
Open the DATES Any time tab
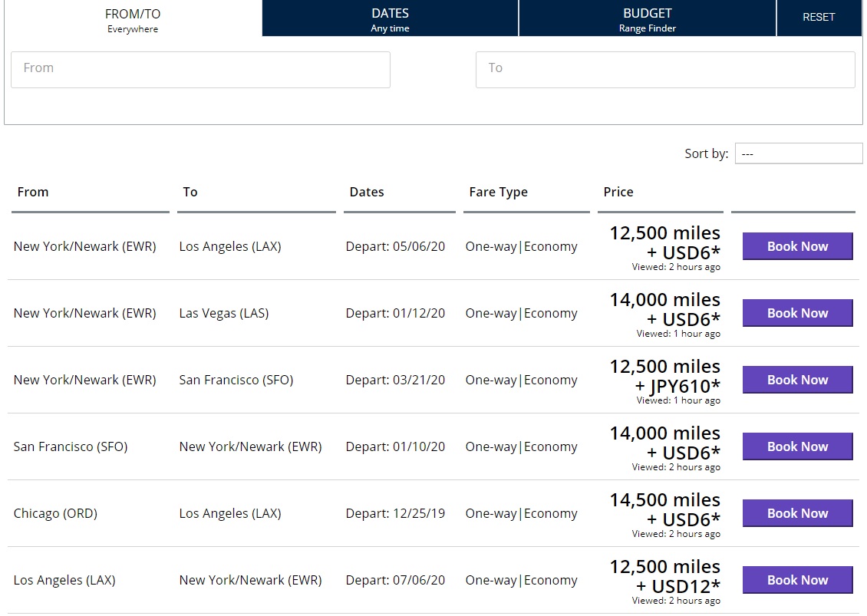(390, 19)
